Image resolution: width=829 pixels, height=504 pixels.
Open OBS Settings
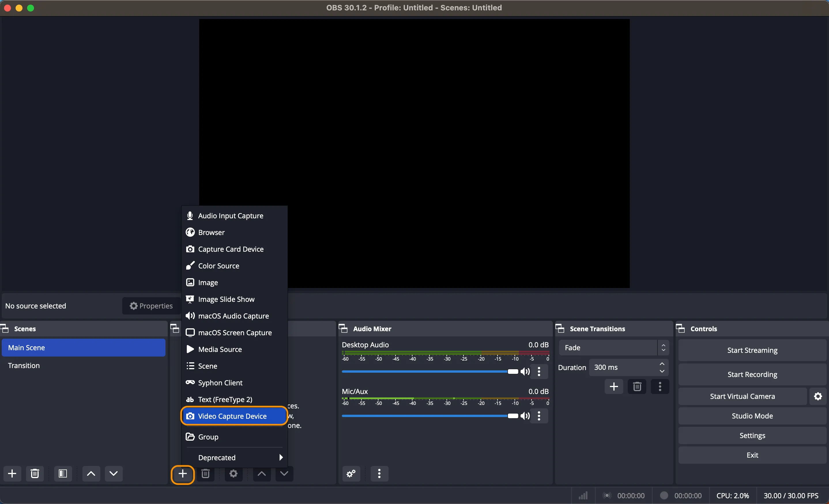[752, 435]
